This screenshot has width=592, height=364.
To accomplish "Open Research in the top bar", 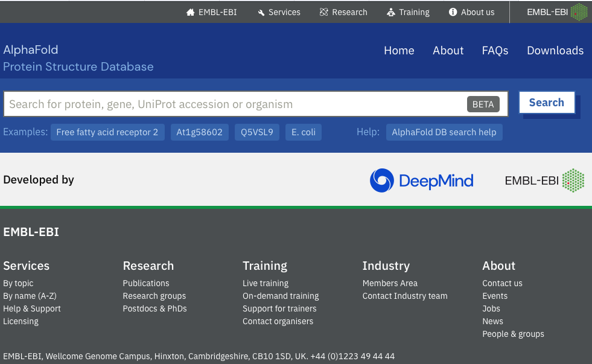I will click(349, 12).
